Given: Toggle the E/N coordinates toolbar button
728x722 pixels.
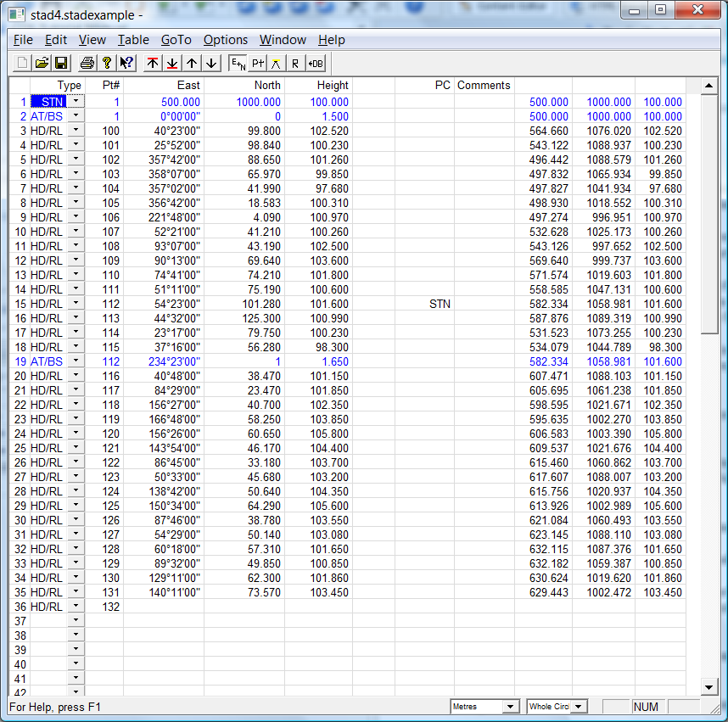Looking at the screenshot, I should click(238, 63).
